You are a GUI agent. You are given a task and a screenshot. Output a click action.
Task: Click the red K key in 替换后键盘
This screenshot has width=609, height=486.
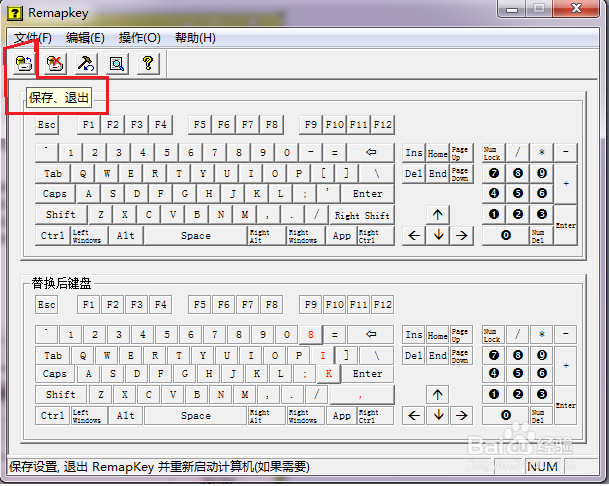pyautogui.click(x=329, y=374)
